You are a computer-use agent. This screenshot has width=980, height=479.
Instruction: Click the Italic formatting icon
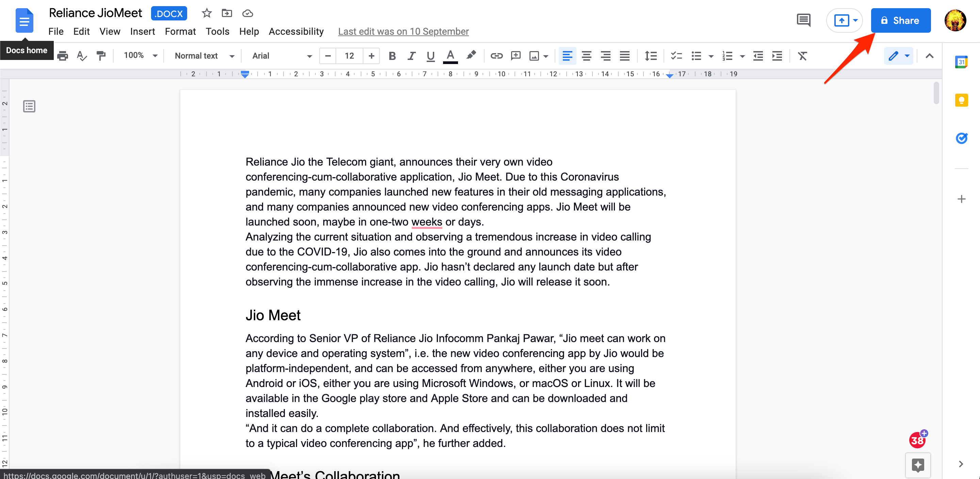coord(411,56)
